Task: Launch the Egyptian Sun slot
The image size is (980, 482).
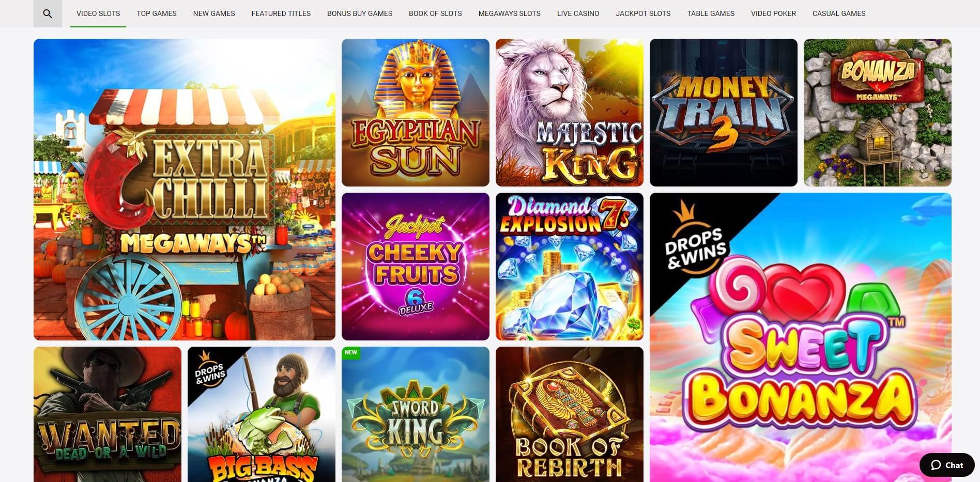Action: tap(416, 113)
